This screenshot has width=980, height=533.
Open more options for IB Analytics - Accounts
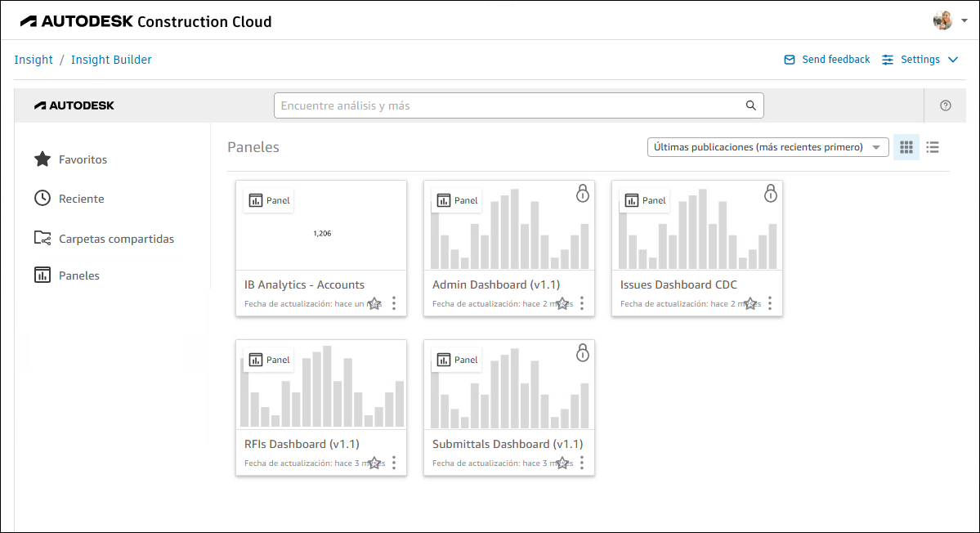click(x=394, y=303)
